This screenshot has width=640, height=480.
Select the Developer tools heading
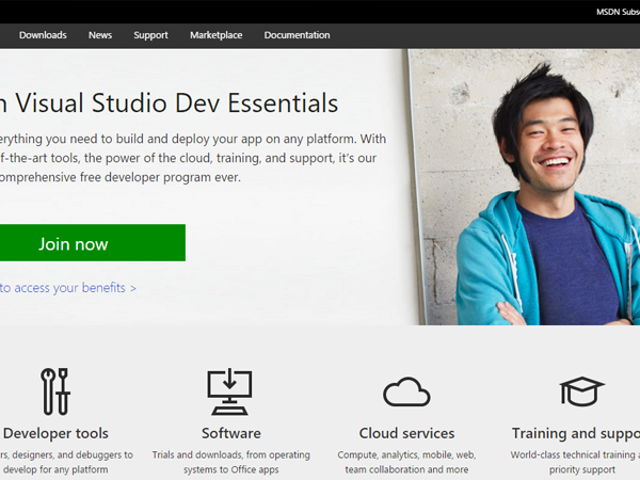pos(56,433)
